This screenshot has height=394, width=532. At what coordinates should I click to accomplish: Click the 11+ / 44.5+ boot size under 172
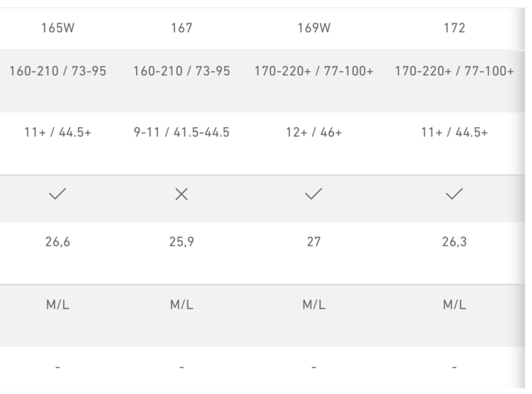454,133
